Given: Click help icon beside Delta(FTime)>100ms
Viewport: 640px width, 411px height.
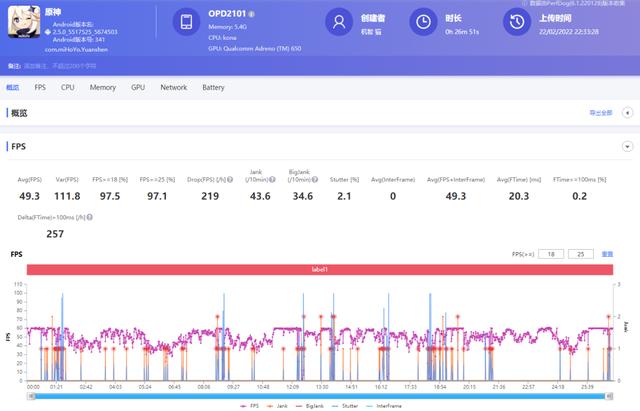Looking at the screenshot, I should coord(89,218).
